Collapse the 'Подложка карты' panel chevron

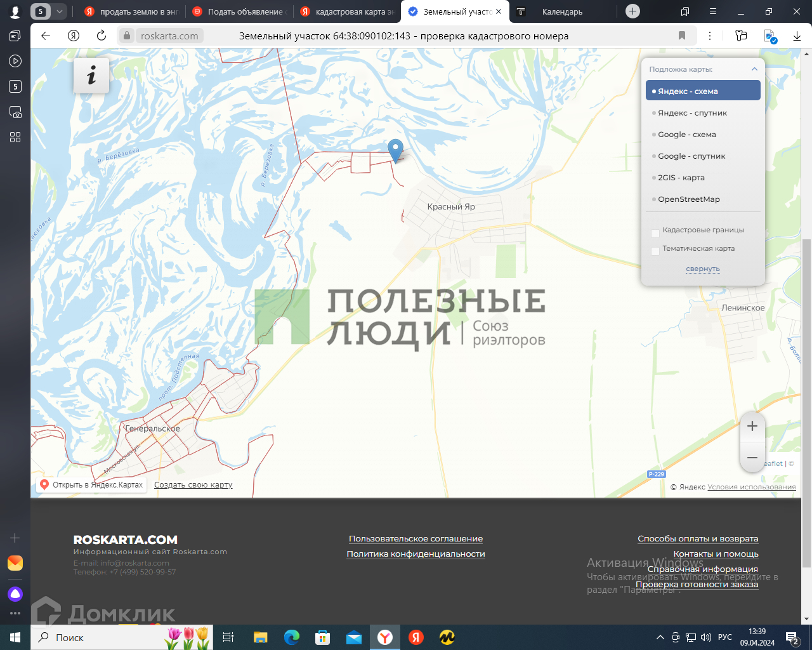tap(754, 69)
